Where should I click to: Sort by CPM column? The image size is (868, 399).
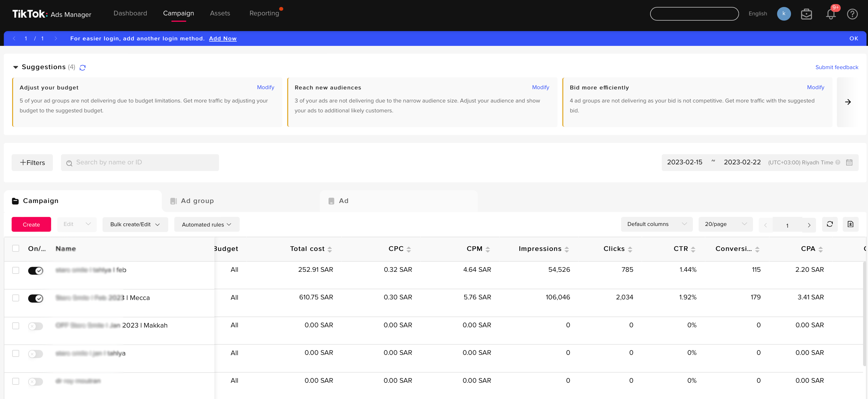[x=487, y=249]
